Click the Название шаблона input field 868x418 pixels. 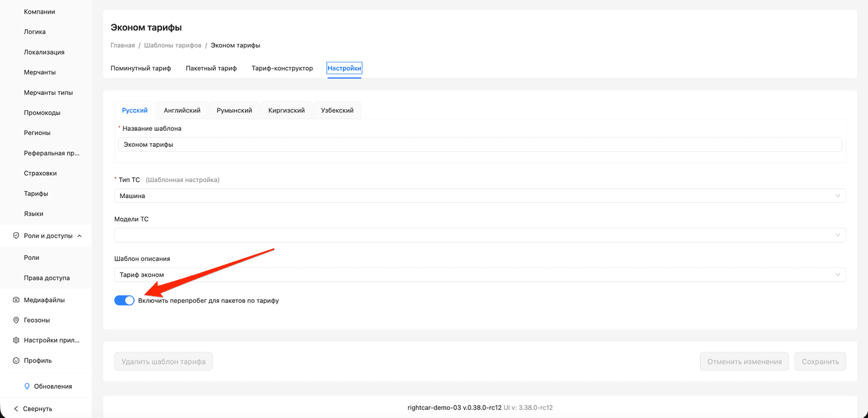[479, 144]
